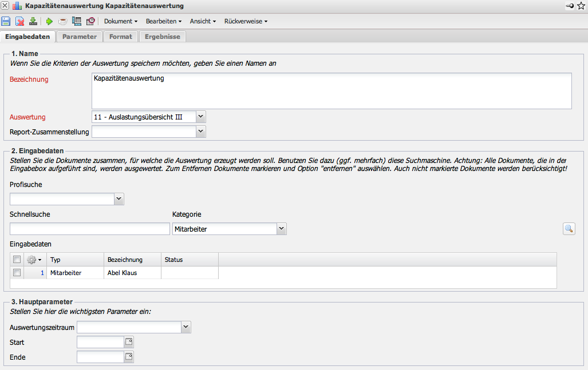This screenshot has width=588, height=370.
Task: Close the Kapazitätenauswertung document with X box
Action: point(5,6)
